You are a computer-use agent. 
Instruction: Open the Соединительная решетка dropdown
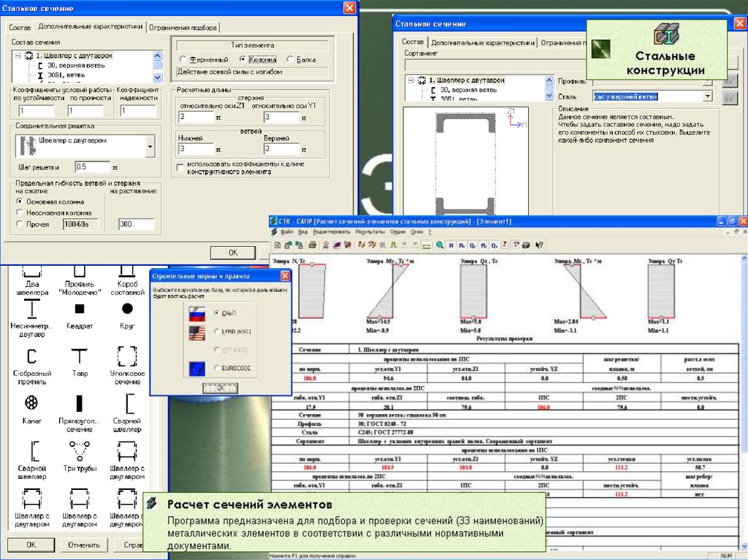(x=150, y=146)
